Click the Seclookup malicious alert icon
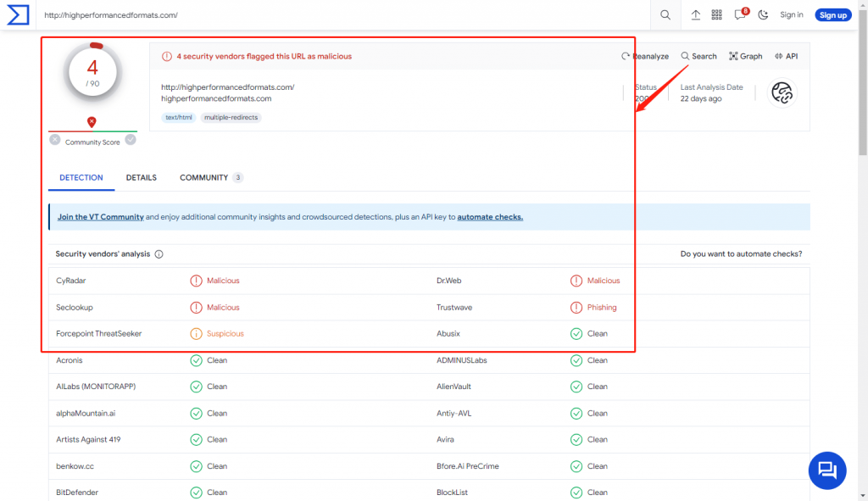The width and height of the screenshot is (868, 501). [196, 307]
